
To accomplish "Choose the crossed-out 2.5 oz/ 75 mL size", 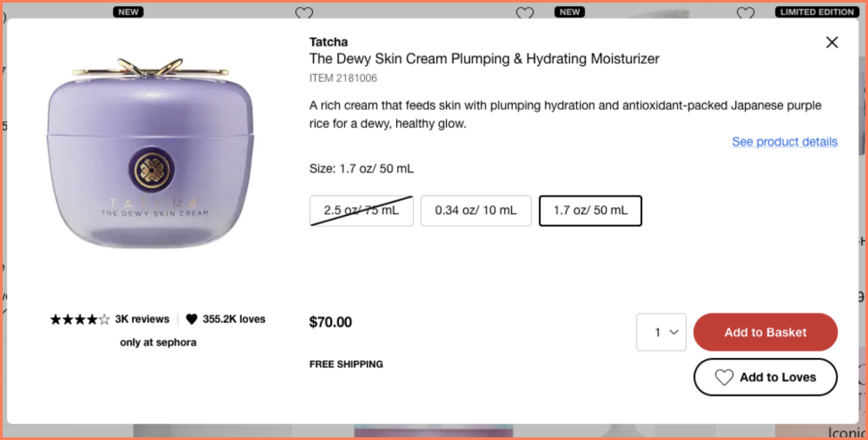I will pos(361,211).
